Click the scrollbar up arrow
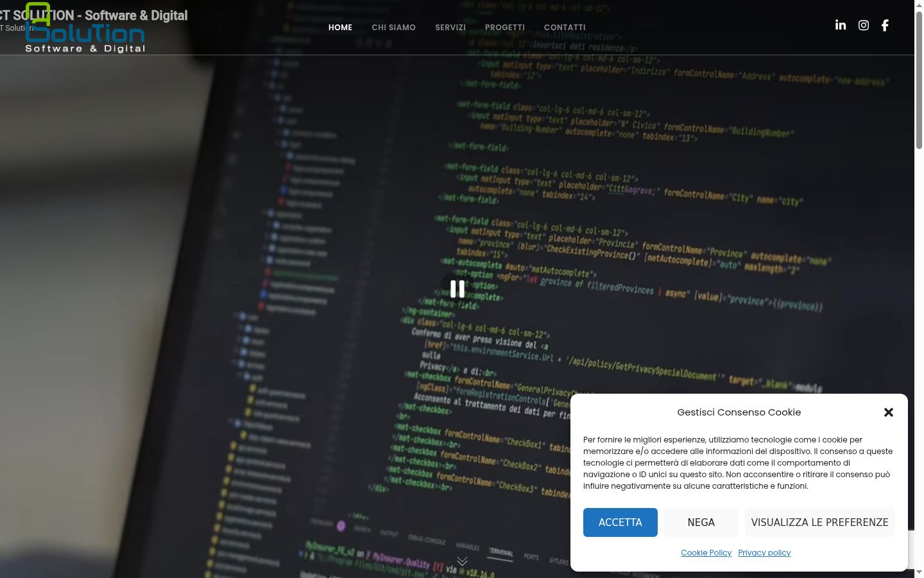The width and height of the screenshot is (924, 578). tap(919, 5)
